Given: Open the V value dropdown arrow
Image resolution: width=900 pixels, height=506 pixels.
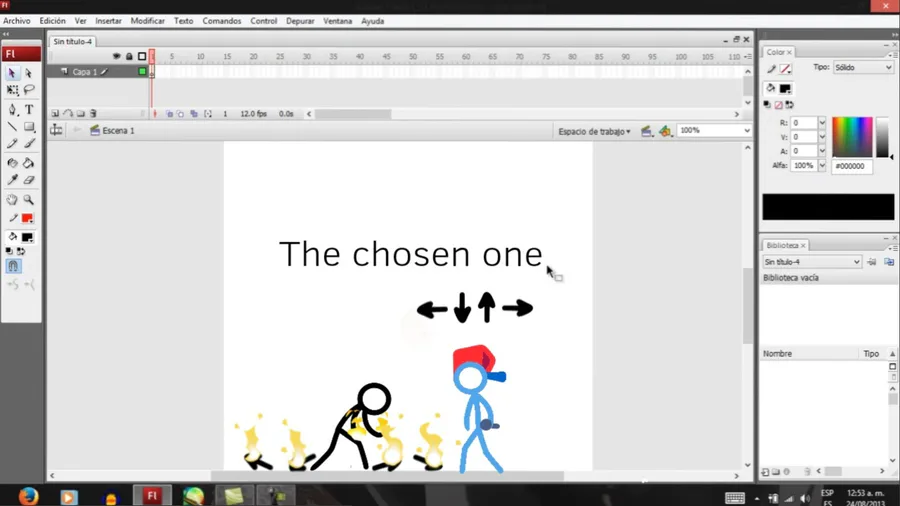Looking at the screenshot, I should pyautogui.click(x=822, y=137).
